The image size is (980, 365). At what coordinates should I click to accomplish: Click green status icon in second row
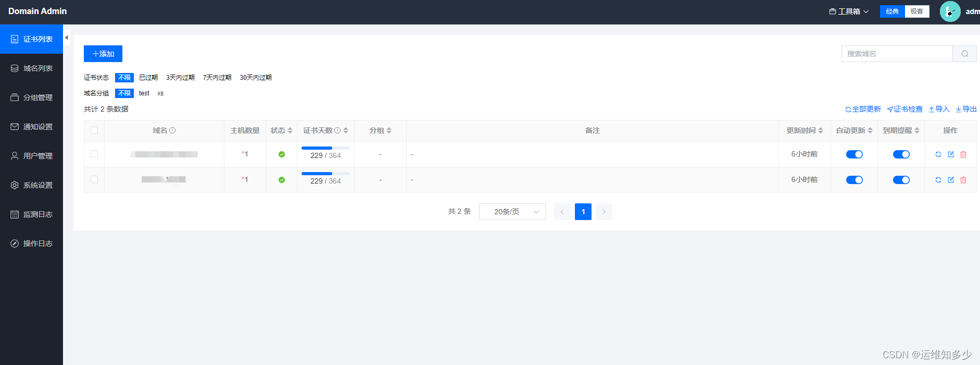coord(282,180)
